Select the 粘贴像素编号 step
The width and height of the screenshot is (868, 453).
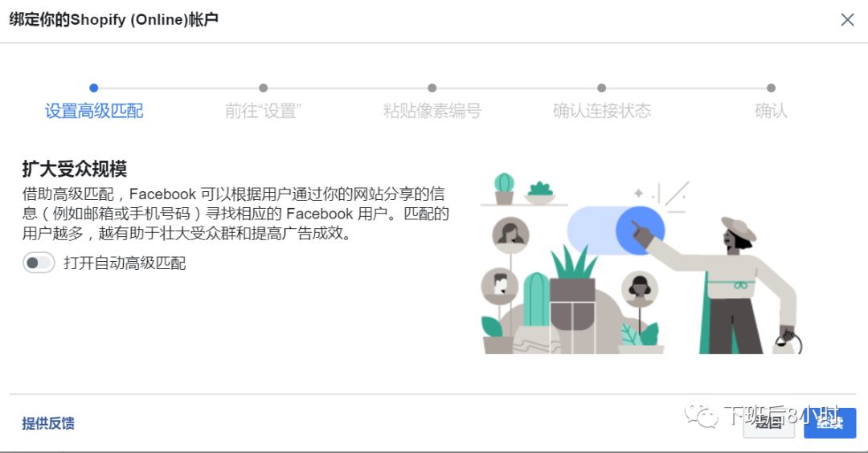point(432,111)
